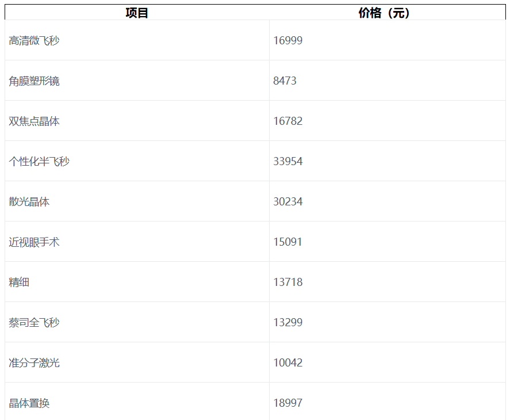Select the 准分子激光 cell
Image resolution: width=510 pixels, height=420 pixels.
point(34,362)
